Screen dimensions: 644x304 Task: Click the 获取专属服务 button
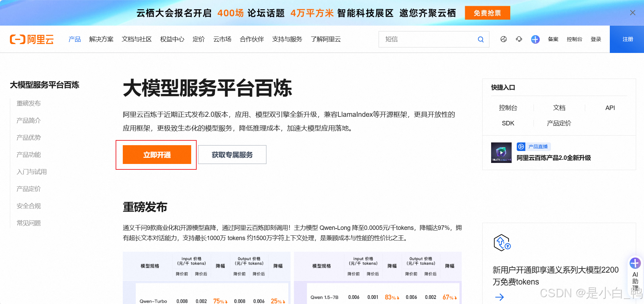232,155
